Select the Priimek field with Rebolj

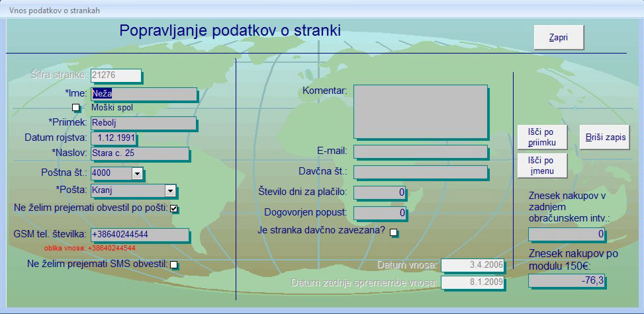point(144,123)
